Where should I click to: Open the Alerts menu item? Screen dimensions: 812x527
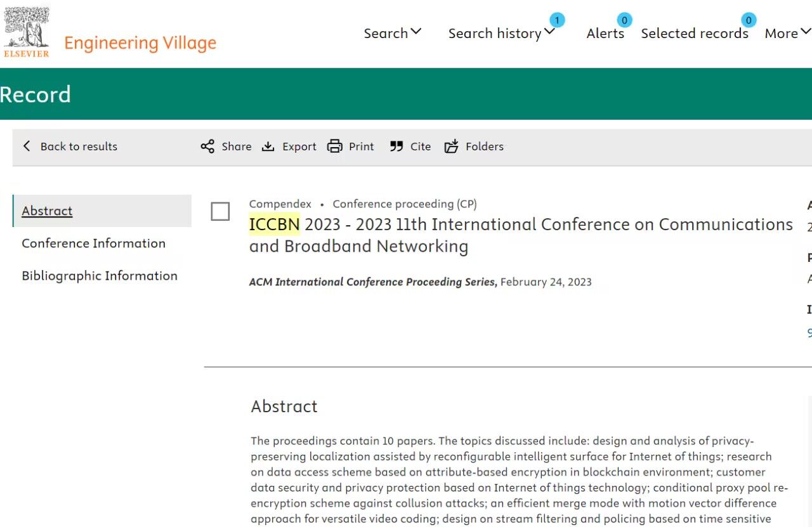click(x=605, y=33)
